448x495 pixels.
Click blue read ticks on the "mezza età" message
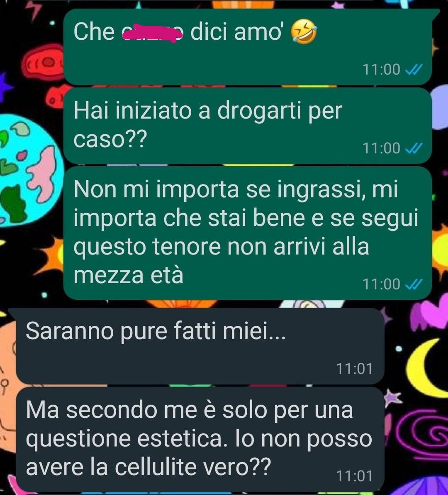click(x=414, y=284)
